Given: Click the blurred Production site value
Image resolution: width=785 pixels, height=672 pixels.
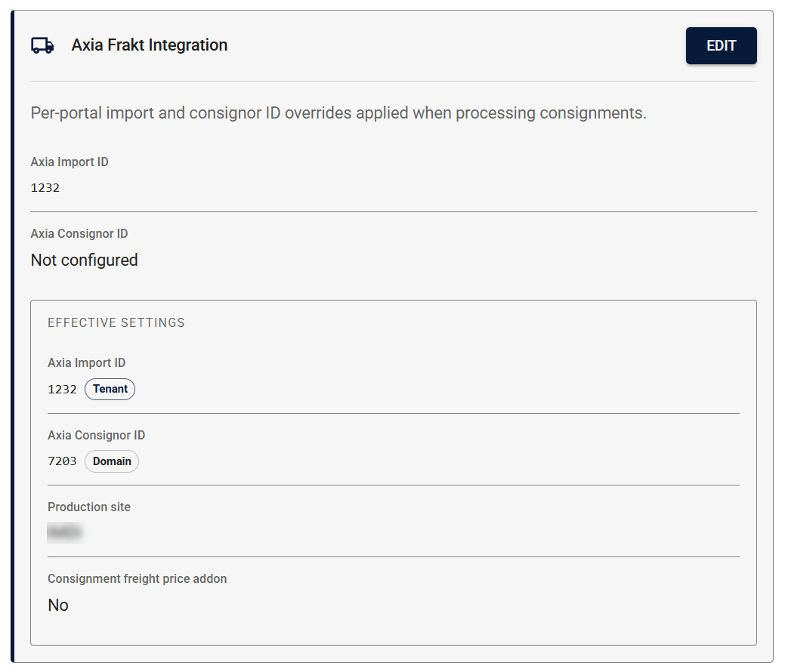Looking at the screenshot, I should pyautogui.click(x=64, y=532).
